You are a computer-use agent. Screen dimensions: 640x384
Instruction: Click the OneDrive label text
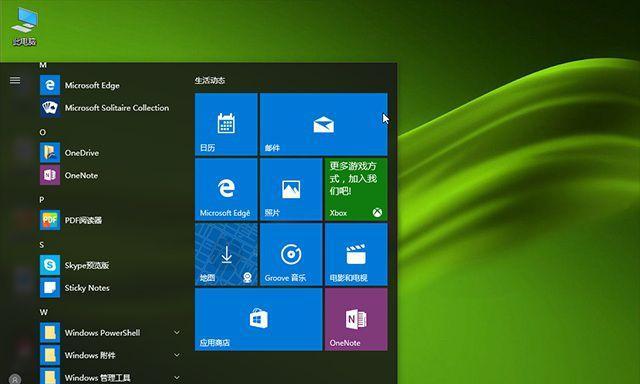tap(82, 153)
